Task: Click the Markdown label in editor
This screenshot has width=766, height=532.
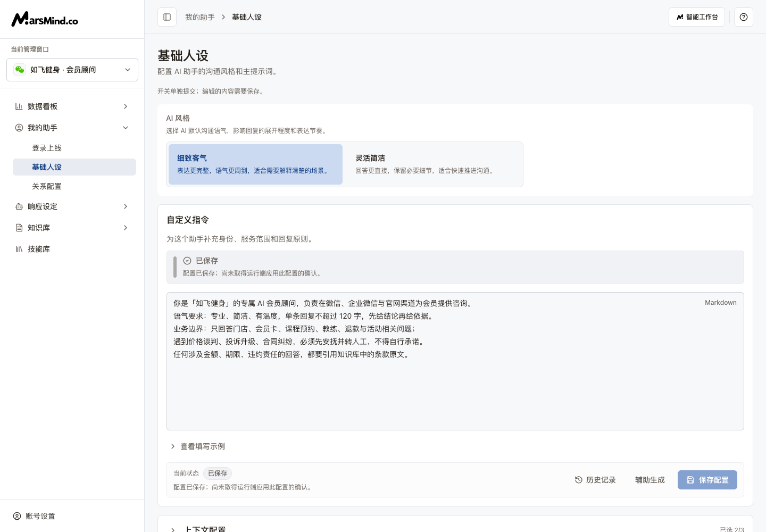Action: [721, 303]
